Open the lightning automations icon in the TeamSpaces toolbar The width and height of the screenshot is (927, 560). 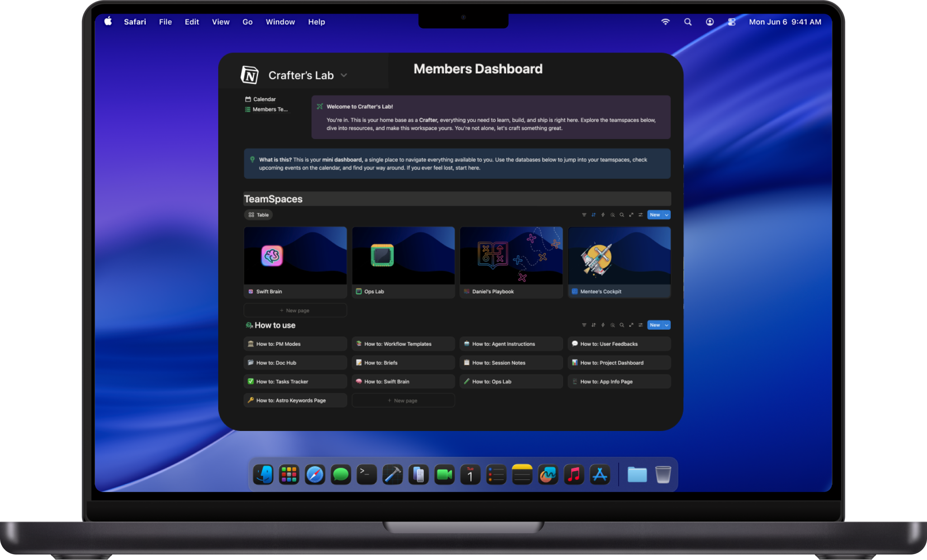(603, 215)
